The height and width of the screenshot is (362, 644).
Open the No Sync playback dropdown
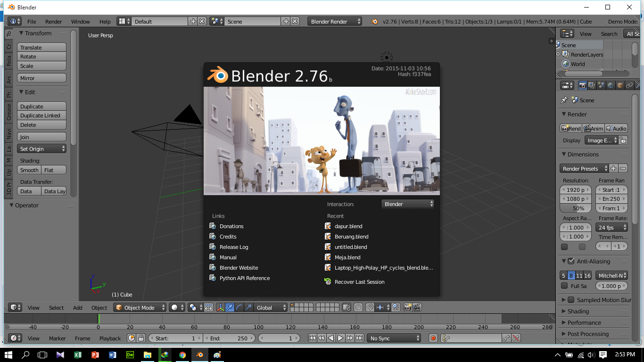pos(394,338)
